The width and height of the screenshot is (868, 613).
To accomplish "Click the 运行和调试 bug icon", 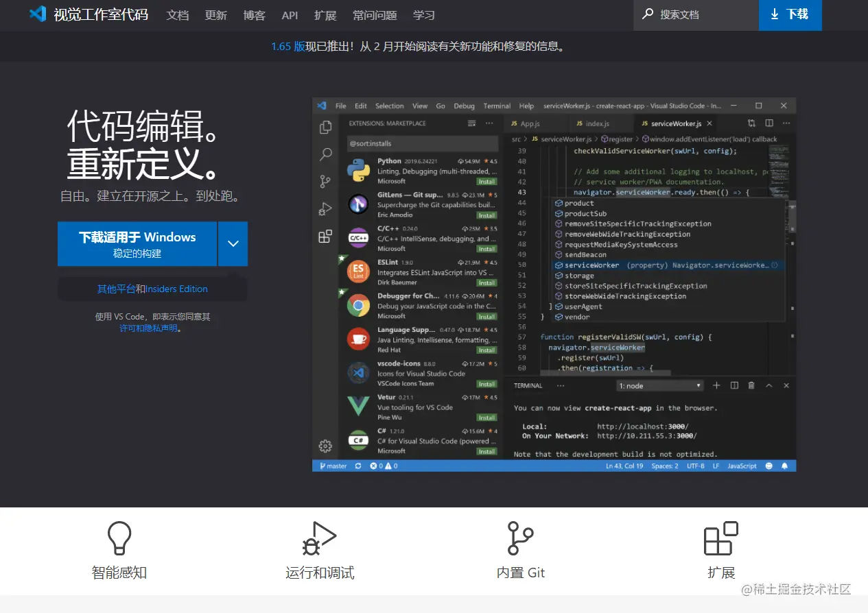I will [x=319, y=538].
